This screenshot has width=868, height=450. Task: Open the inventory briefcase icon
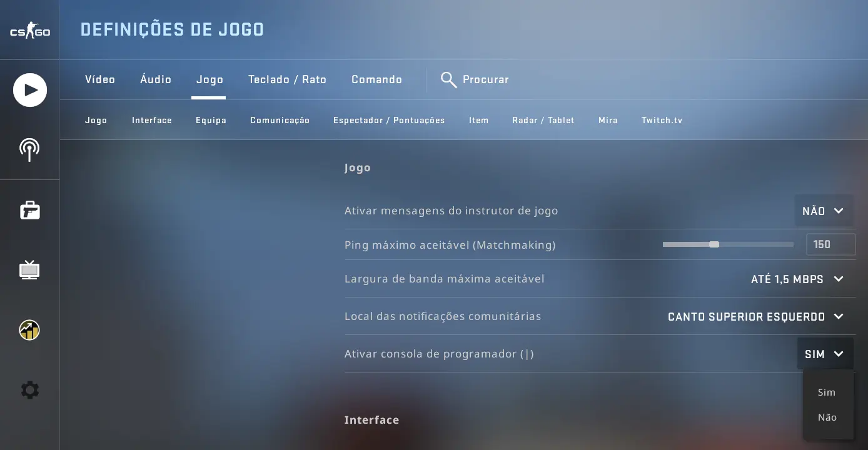[x=29, y=210]
